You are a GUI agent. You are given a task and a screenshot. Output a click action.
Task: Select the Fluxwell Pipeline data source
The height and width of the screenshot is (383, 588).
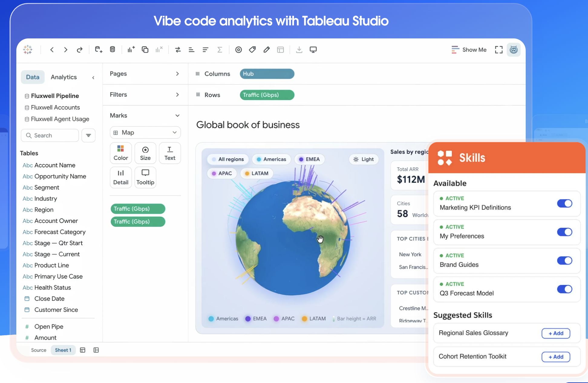[52, 96]
